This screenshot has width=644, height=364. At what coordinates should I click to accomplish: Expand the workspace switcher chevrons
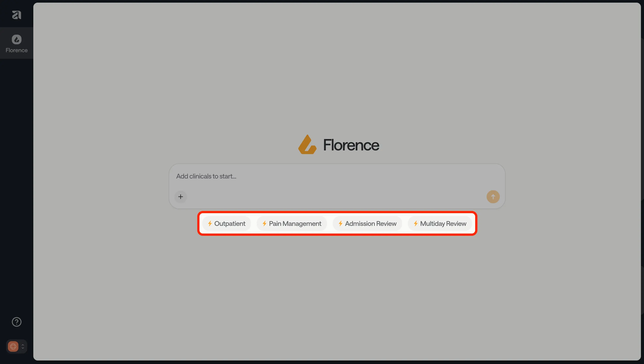(23, 346)
